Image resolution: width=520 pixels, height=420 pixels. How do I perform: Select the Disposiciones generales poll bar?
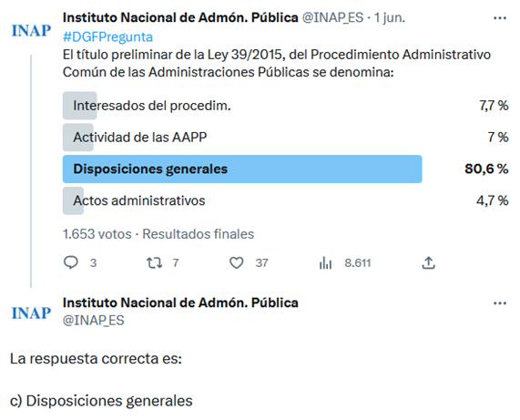242,169
